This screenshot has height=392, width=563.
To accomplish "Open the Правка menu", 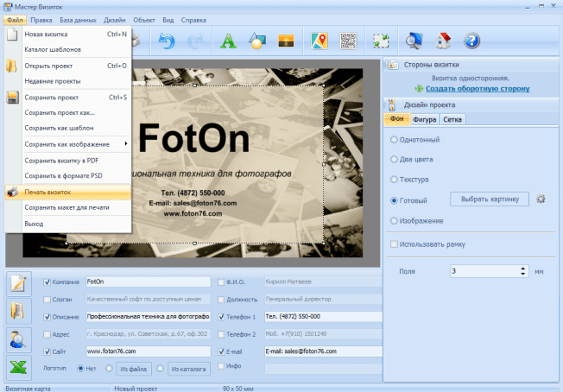I will tap(41, 20).
